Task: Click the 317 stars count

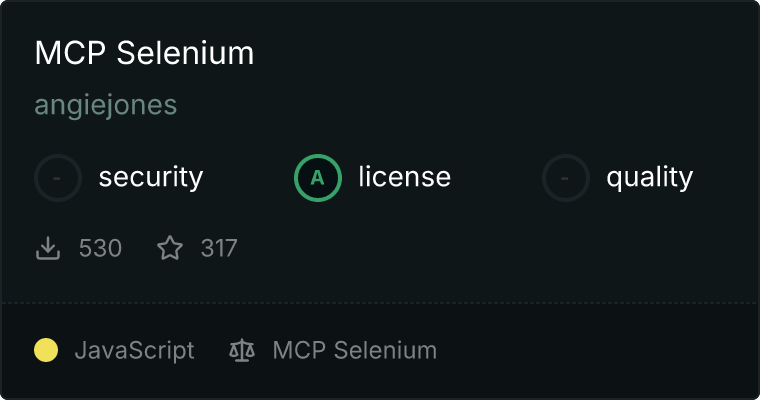Action: click(x=219, y=248)
